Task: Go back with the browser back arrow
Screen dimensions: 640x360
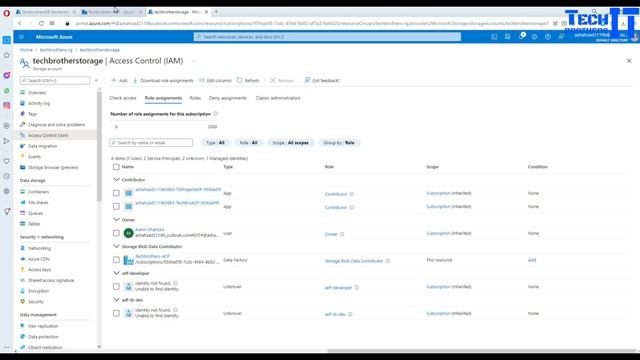Action: coord(20,23)
